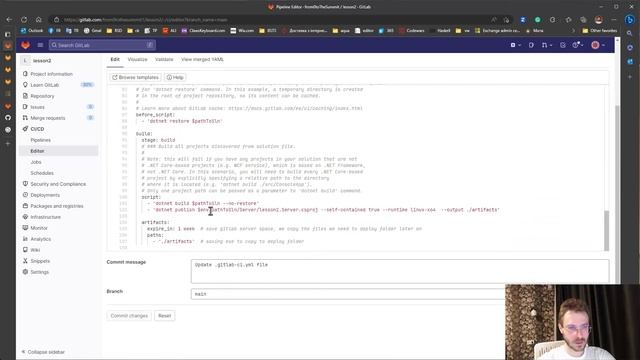Screen dimensions: 640x360
Task: Click the Browse templates button
Action: 136,77
